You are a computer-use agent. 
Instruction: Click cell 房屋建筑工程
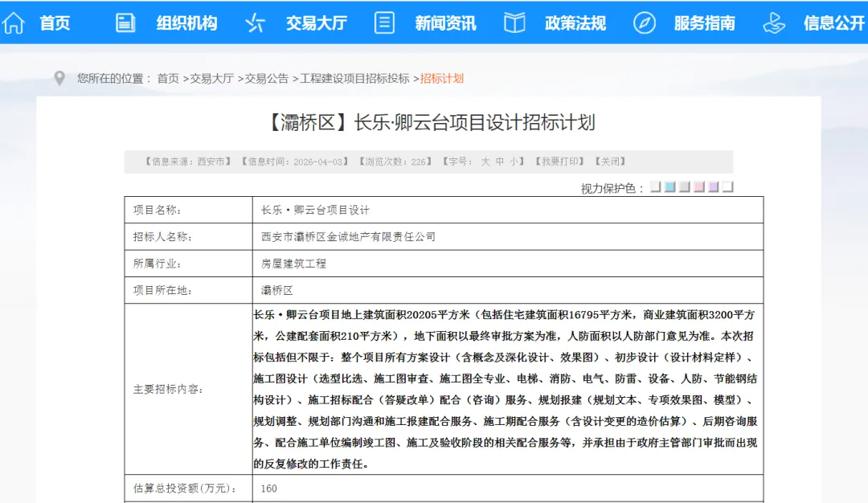pos(293,264)
